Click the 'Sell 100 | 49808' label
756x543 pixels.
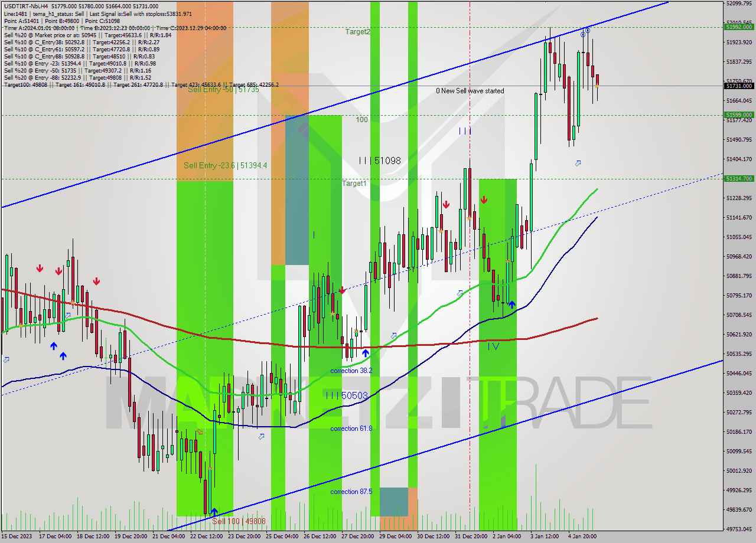pyautogui.click(x=239, y=521)
